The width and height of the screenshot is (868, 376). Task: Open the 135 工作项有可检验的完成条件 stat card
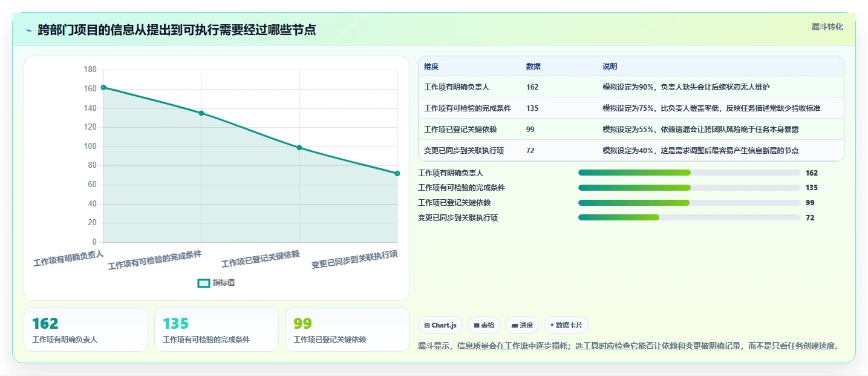[217, 329]
